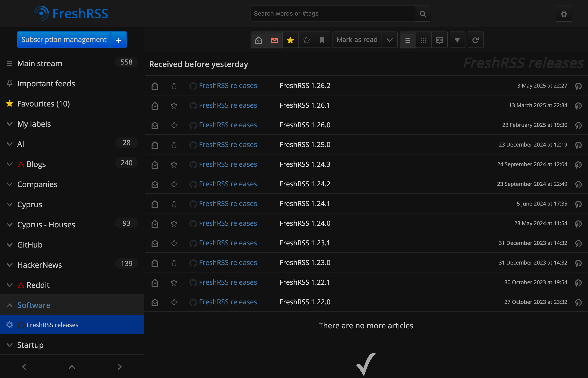Click the Blogs error warning triangle
Image resolution: width=588 pixels, height=378 pixels.
pyautogui.click(x=21, y=164)
